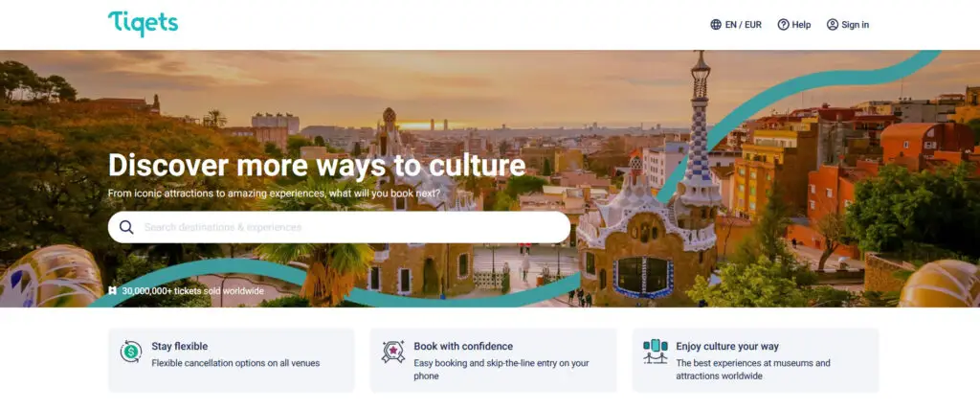This screenshot has width=980, height=410.
Task: Click the Book with confidence badge icon
Action: (x=393, y=352)
